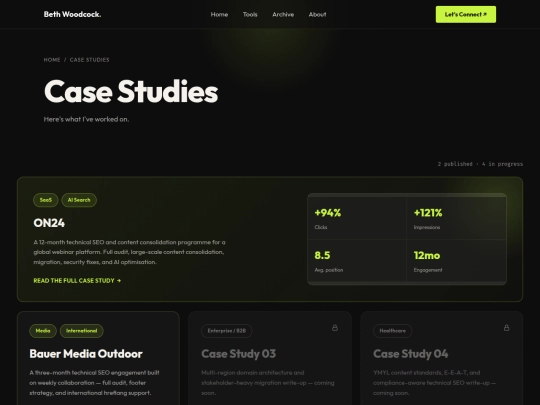Open the About nav item

[x=318, y=14]
